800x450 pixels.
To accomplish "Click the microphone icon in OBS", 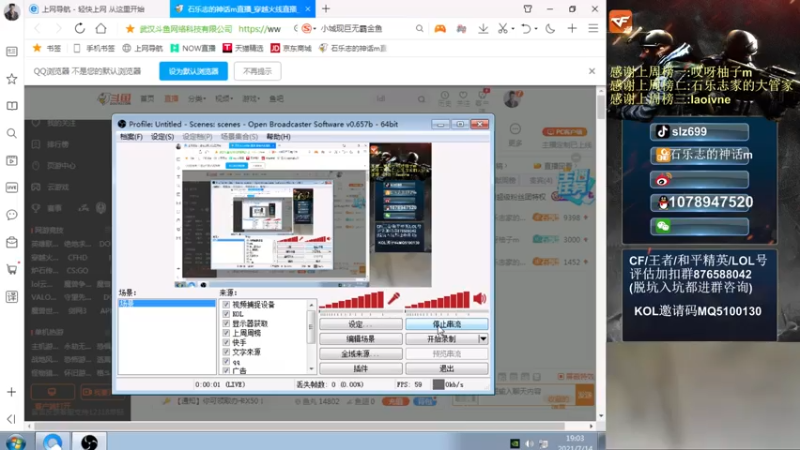I will 393,298.
